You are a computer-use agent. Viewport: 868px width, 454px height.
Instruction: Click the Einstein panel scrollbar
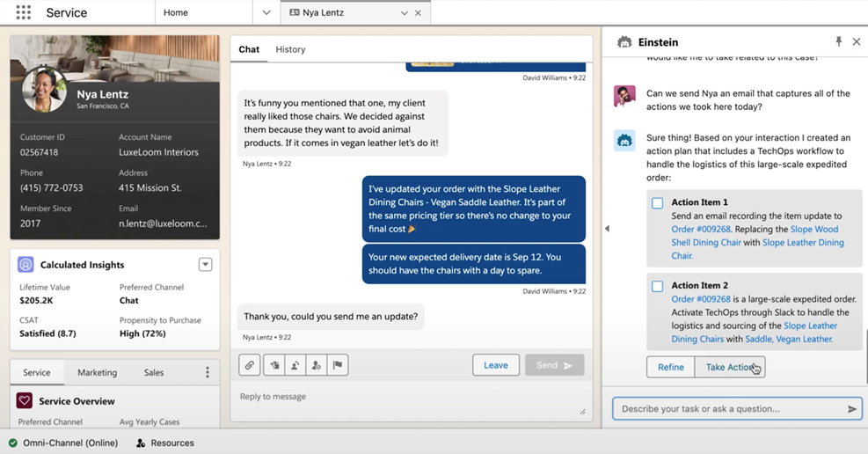(865, 355)
